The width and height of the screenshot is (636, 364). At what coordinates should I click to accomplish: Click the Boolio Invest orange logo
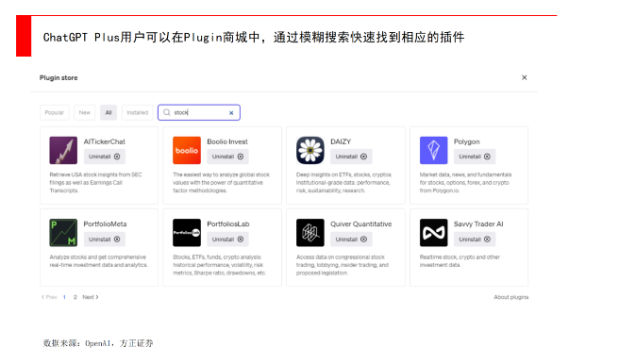coord(187,150)
